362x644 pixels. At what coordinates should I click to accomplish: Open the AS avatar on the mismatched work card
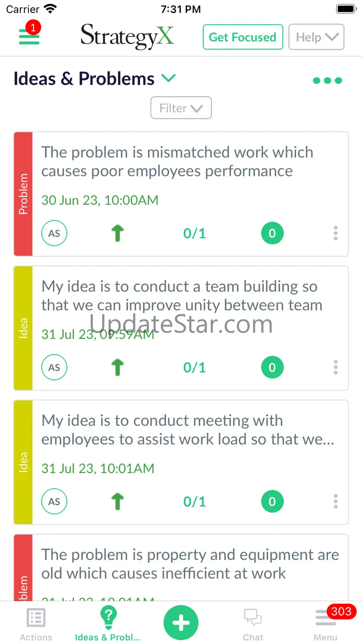click(54, 233)
